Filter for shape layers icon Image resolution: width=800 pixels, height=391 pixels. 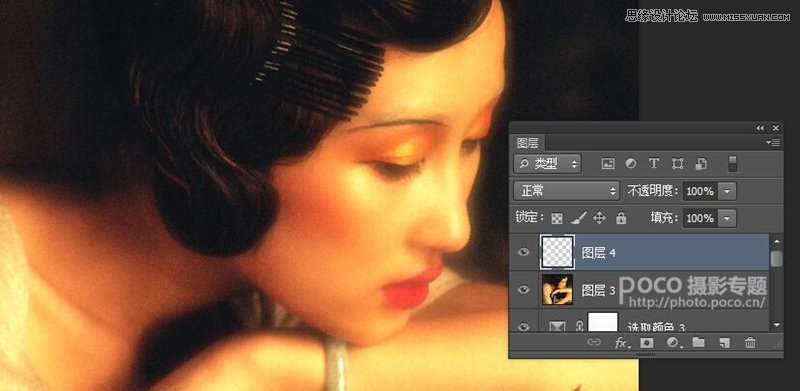(x=678, y=164)
